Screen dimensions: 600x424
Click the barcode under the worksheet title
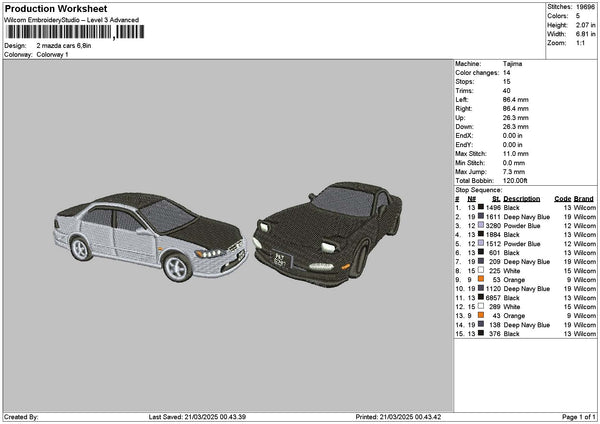[74, 33]
